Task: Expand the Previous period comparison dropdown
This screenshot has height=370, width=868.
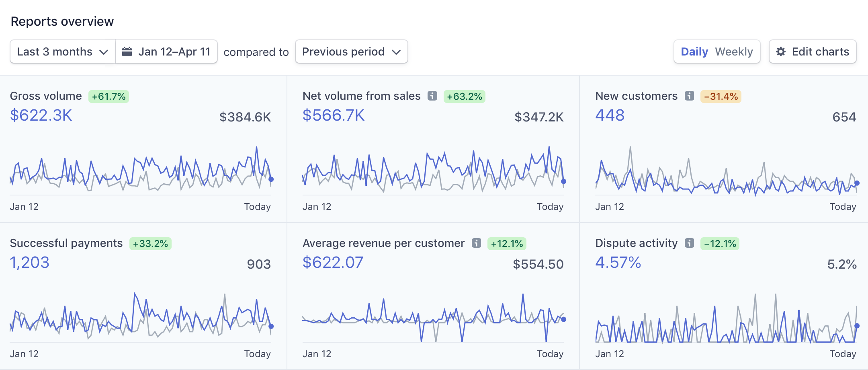Action: (x=352, y=51)
